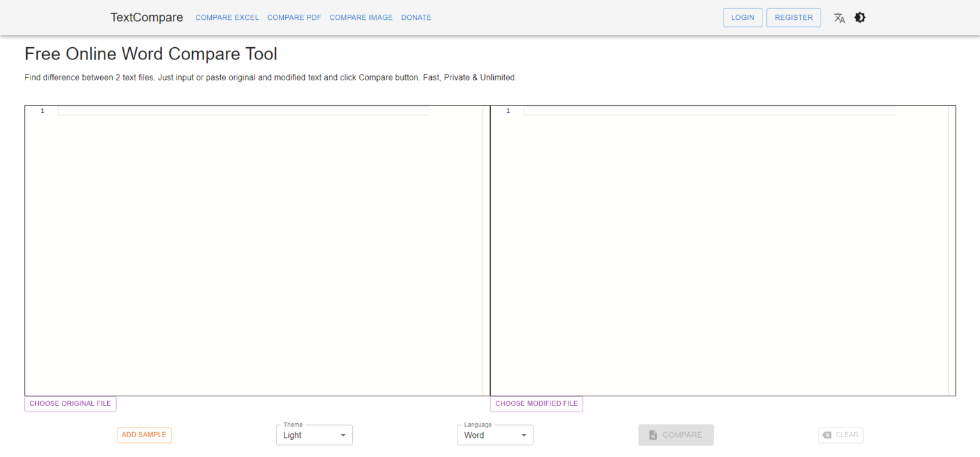Open the Language dropdown
The image size is (980, 457).
point(495,435)
